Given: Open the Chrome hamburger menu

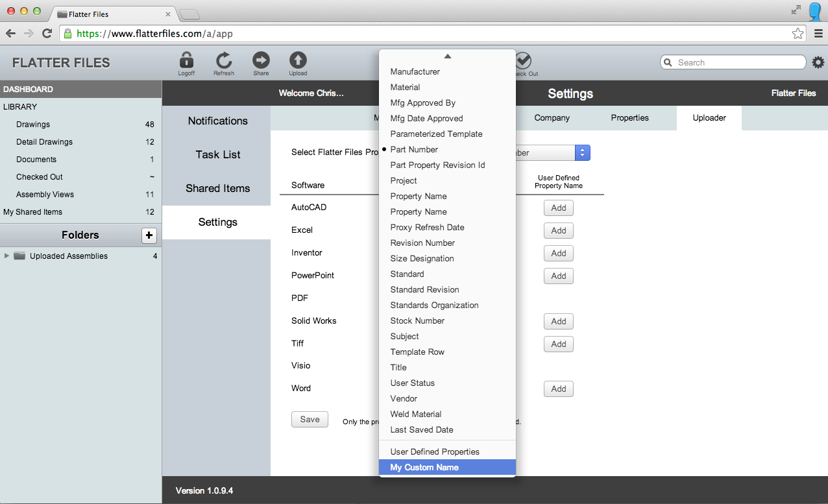Looking at the screenshot, I should click(x=818, y=34).
